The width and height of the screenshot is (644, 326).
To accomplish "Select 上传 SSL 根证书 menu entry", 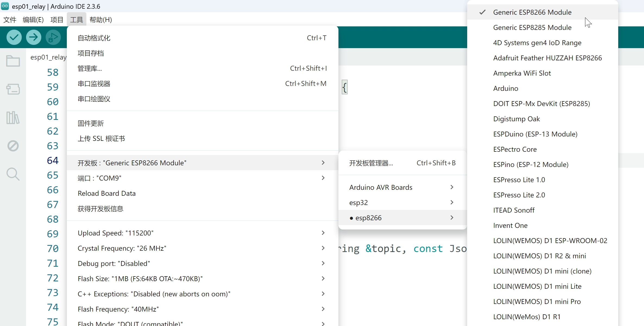I will pos(202,138).
